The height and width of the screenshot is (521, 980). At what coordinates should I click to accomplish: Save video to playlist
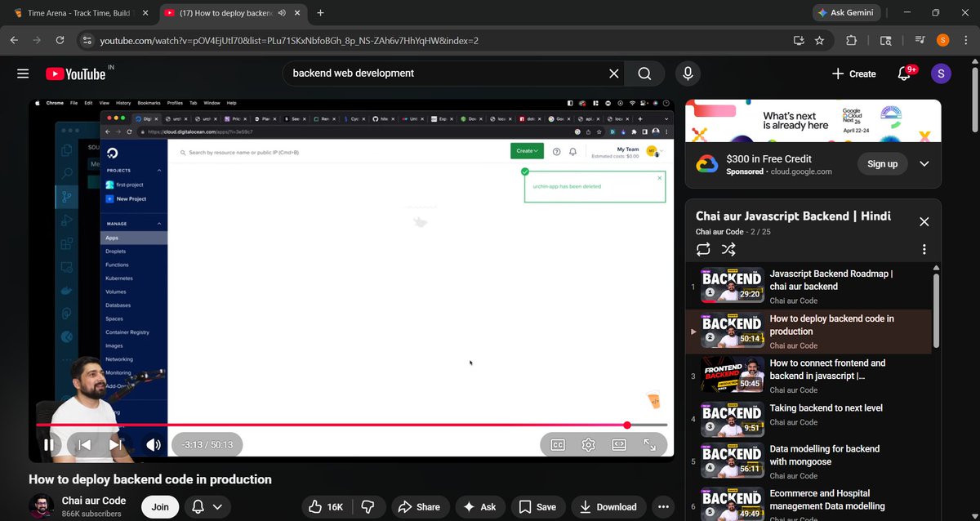coord(538,507)
